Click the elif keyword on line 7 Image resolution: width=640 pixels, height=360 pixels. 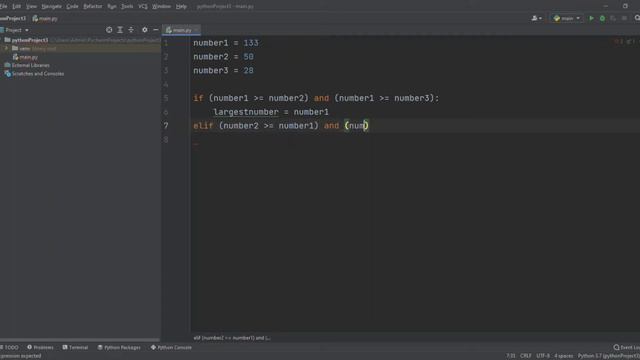coord(203,126)
